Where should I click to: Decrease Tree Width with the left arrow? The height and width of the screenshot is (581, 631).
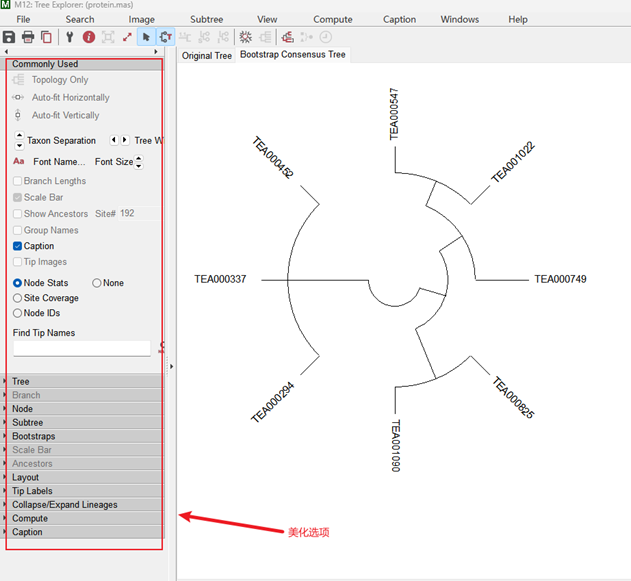coord(114,140)
